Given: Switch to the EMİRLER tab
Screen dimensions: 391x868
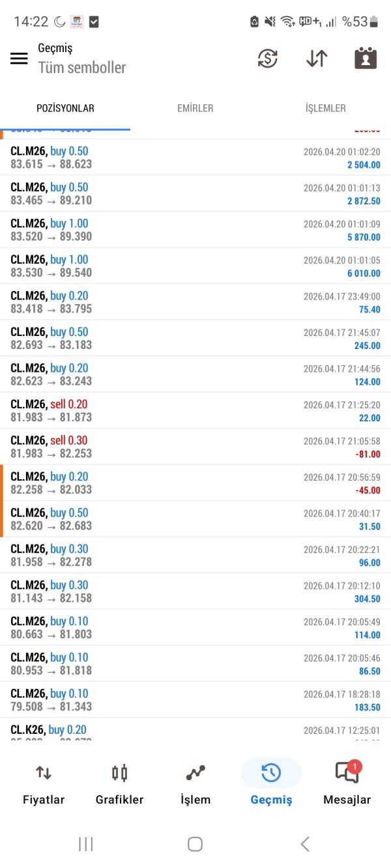Looking at the screenshot, I should click(x=195, y=108).
